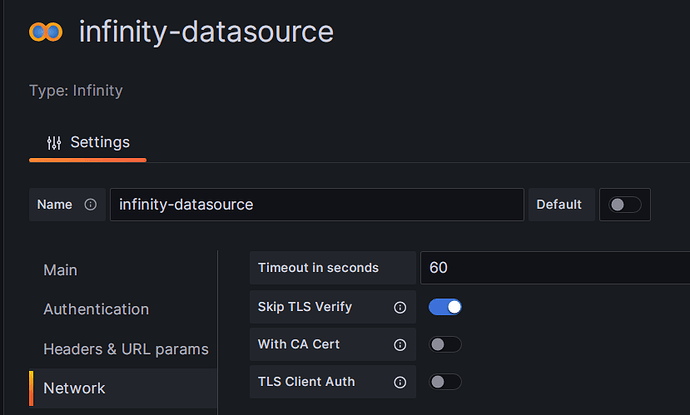The height and width of the screenshot is (415, 690).
Task: Click the Type: Infinity text
Action: (x=76, y=91)
